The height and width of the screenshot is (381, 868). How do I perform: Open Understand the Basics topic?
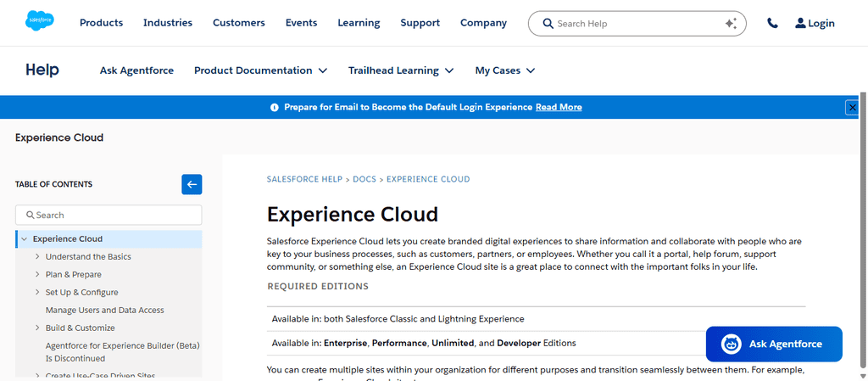pyautogui.click(x=88, y=257)
